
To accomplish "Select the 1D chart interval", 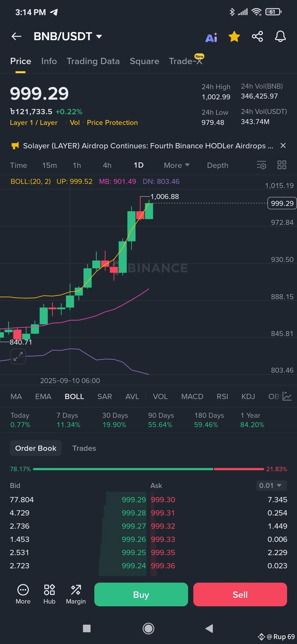I will tap(139, 165).
